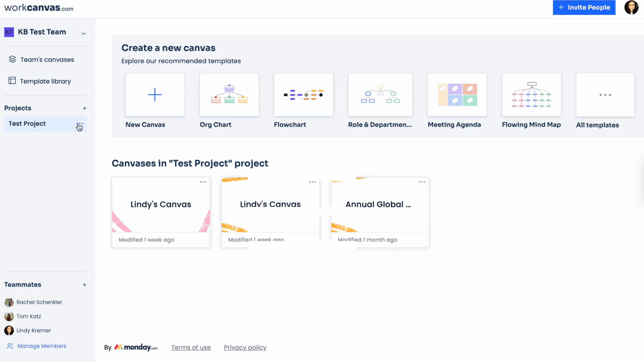
Task: Browse All templates
Action: click(605, 95)
